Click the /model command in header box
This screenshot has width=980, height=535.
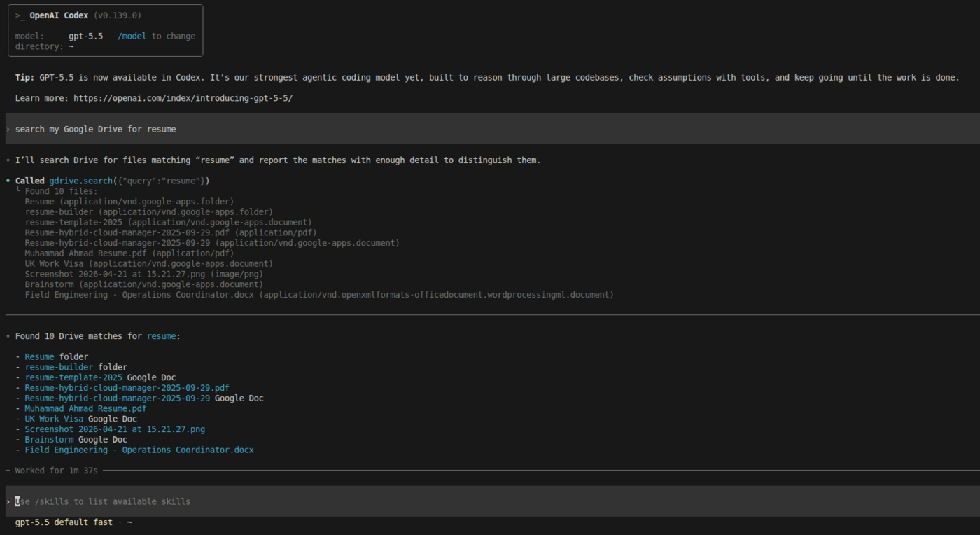pos(132,36)
